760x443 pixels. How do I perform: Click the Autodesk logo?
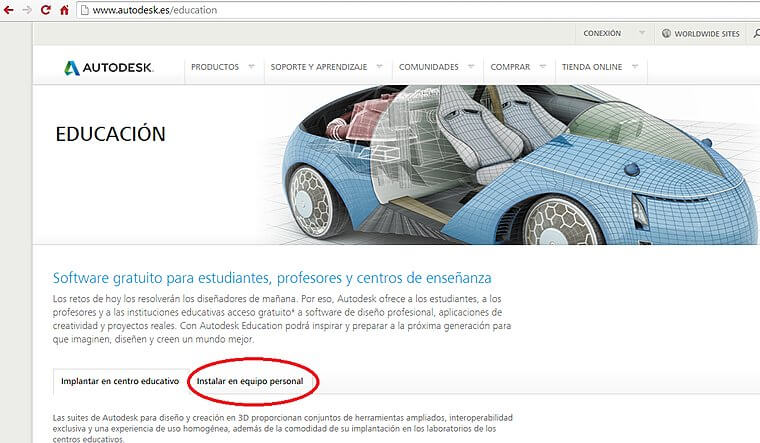pyautogui.click(x=109, y=67)
